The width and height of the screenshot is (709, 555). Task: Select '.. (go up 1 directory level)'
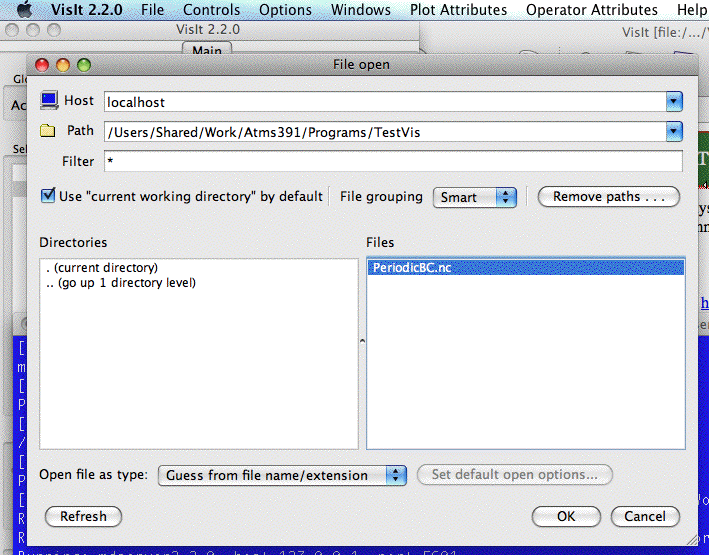(121, 283)
